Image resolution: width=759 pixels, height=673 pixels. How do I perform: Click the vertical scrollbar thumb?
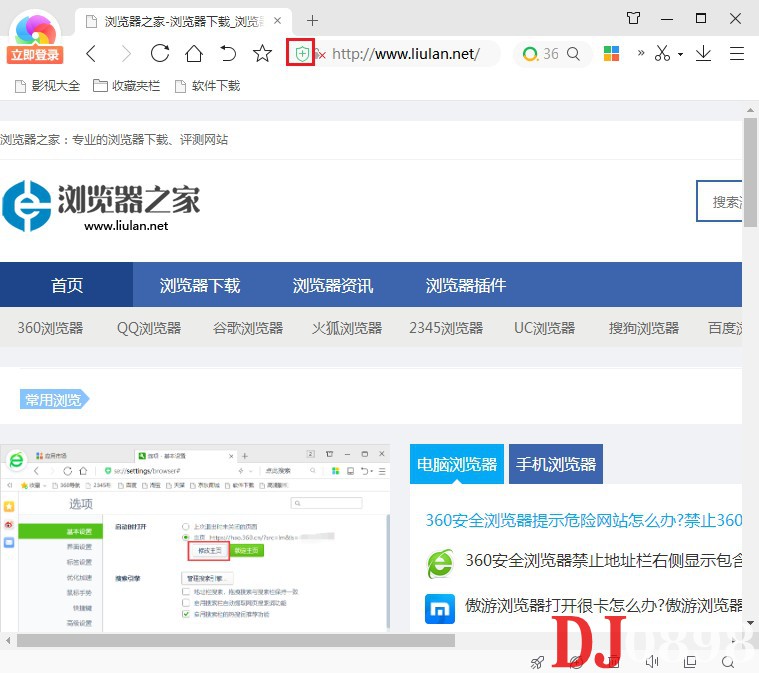coord(750,172)
